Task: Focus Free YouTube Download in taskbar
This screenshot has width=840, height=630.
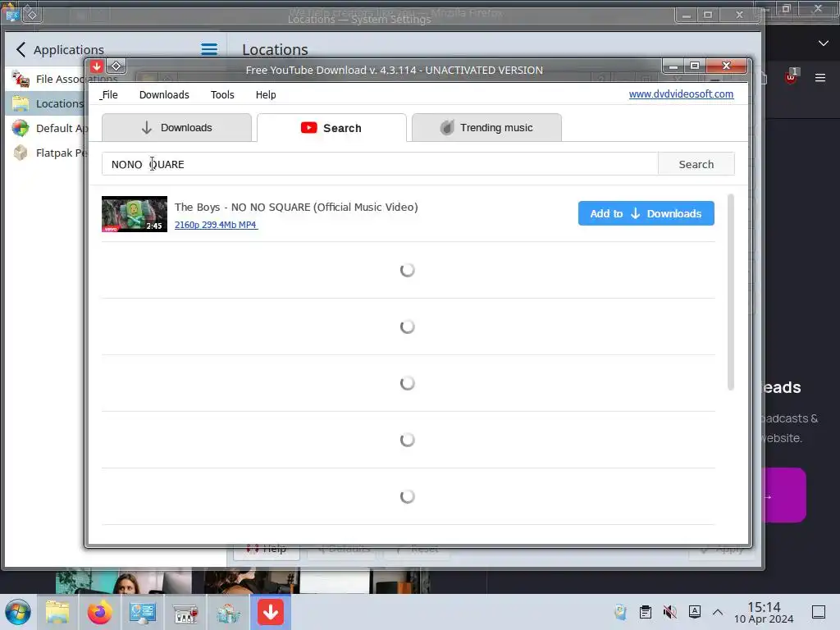Action: click(x=271, y=612)
